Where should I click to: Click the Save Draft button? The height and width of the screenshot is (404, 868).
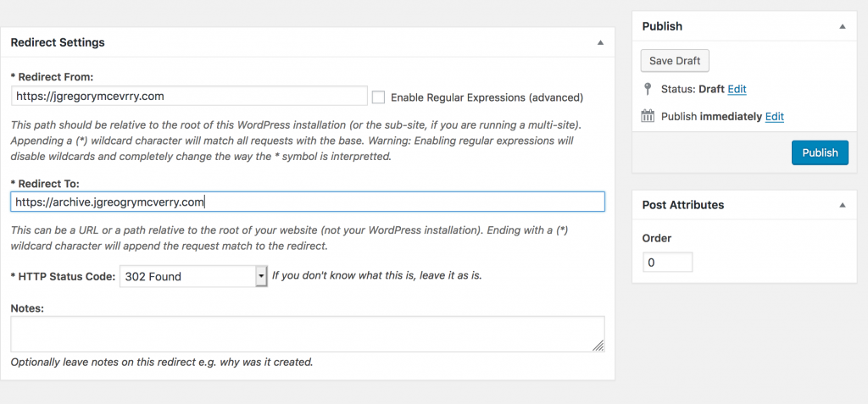(x=675, y=61)
